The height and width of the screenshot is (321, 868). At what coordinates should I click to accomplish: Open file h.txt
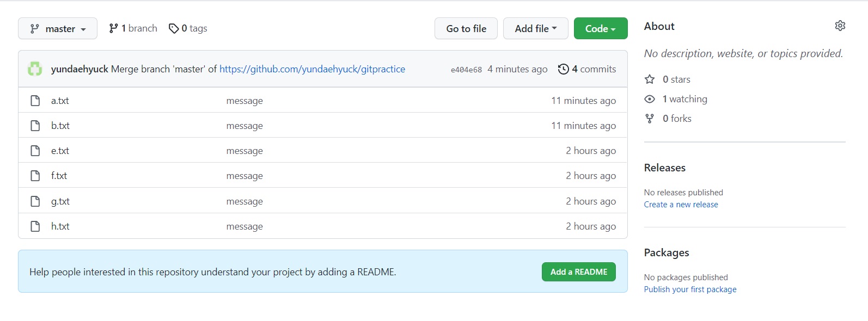click(60, 226)
